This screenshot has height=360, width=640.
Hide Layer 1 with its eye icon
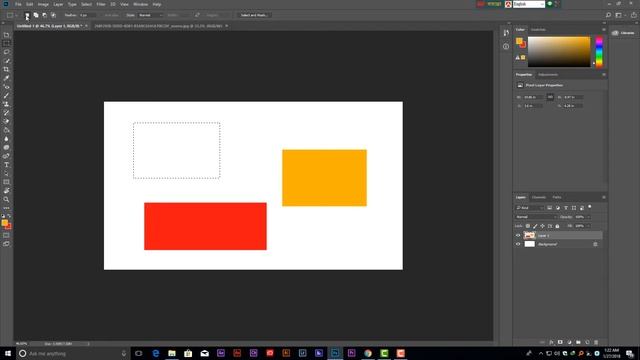[x=518, y=236]
